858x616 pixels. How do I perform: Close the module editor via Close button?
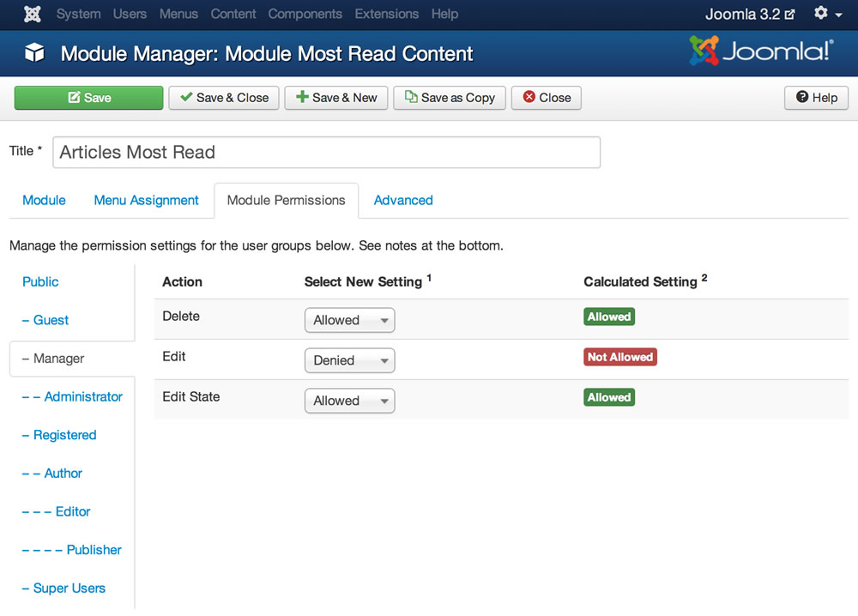point(547,98)
